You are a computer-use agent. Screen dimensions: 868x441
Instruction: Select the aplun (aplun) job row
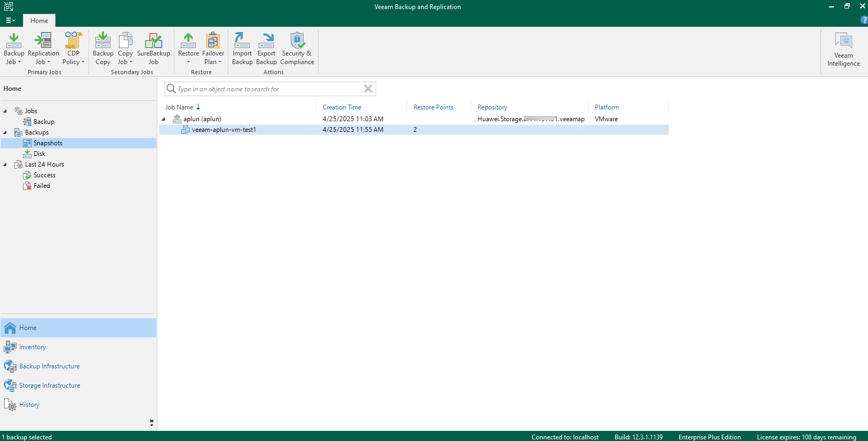pos(413,119)
